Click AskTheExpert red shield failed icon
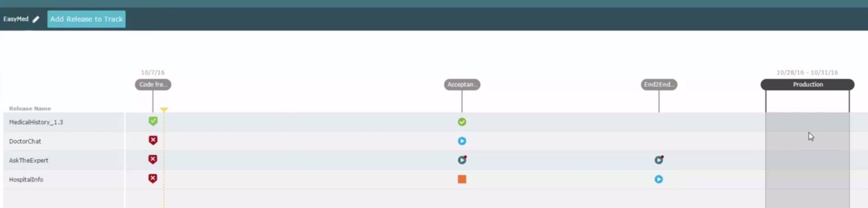The width and height of the screenshot is (868, 208). coord(153,159)
